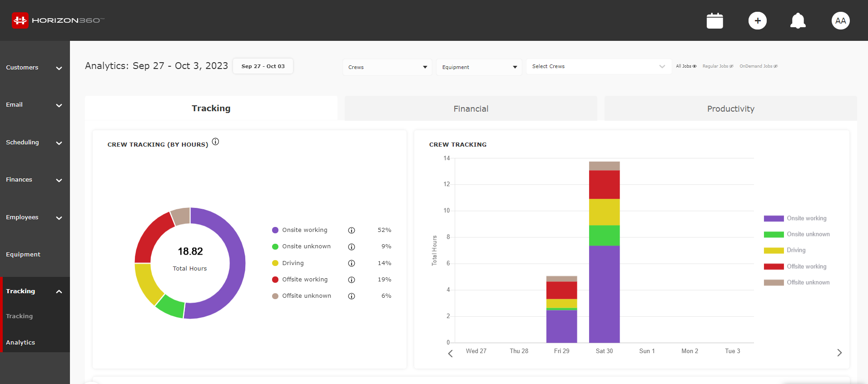Open the calendar icon in header
Screen dimensions: 868x384
(x=714, y=21)
